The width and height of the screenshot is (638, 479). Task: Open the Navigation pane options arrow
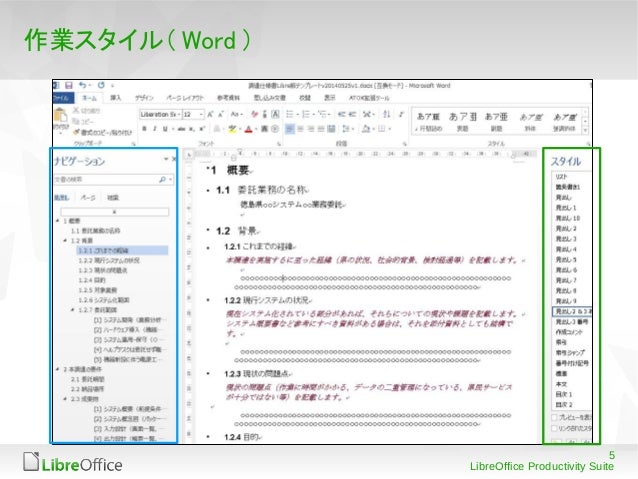pyautogui.click(x=166, y=159)
